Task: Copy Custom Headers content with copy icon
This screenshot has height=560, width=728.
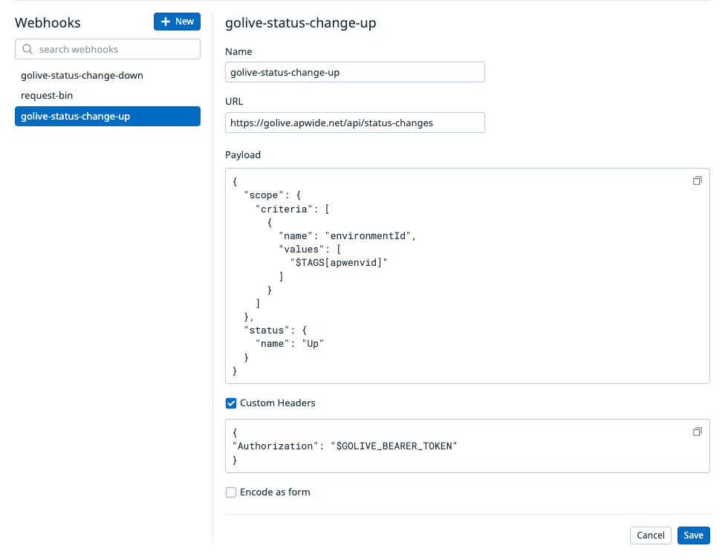Action: [x=697, y=432]
